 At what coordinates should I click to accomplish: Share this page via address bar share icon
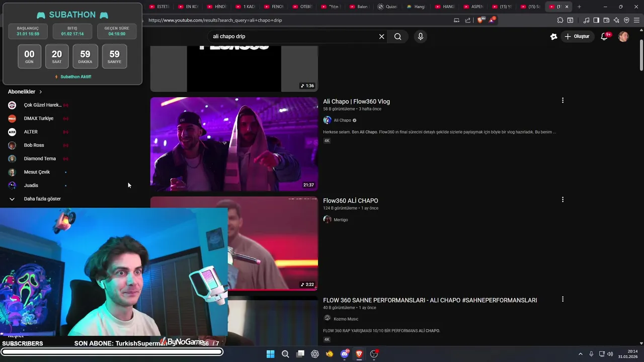468,20
